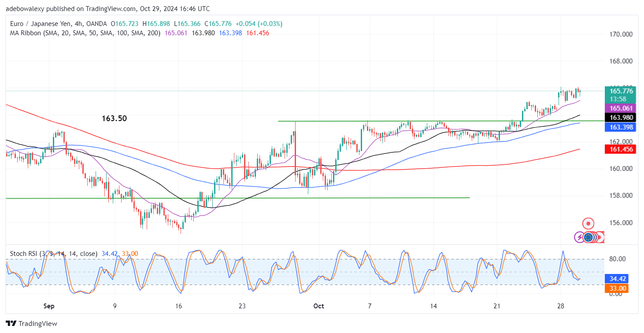Click the EU flag economic event icon

tap(588, 237)
